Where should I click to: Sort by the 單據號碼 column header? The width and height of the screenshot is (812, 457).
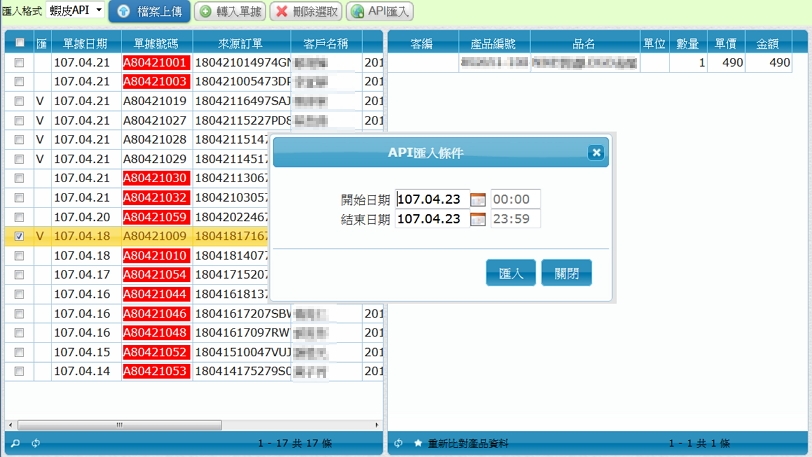tap(155, 43)
